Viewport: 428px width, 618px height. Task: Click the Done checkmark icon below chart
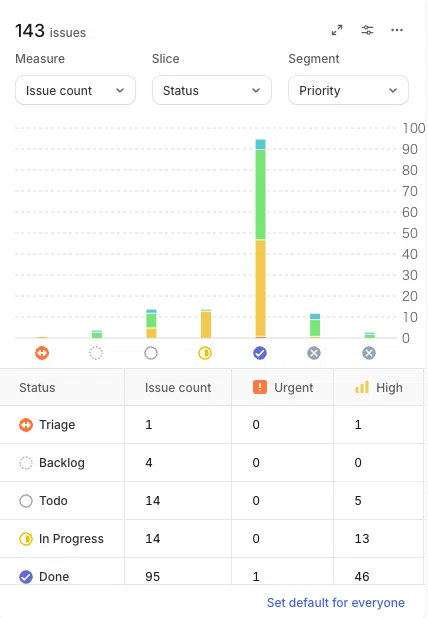[x=260, y=353]
